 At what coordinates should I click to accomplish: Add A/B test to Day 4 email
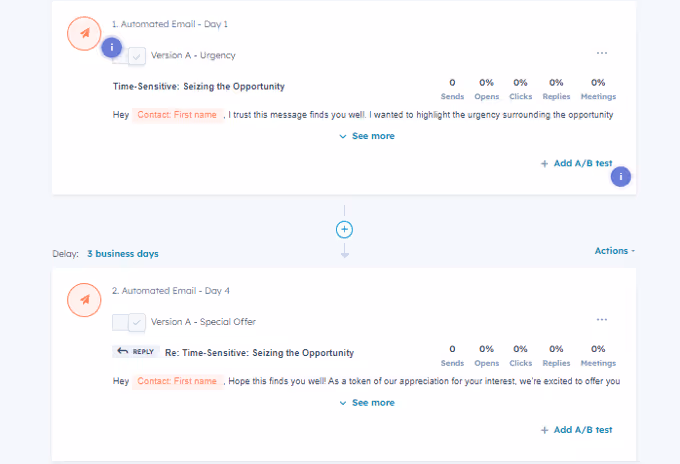[576, 430]
